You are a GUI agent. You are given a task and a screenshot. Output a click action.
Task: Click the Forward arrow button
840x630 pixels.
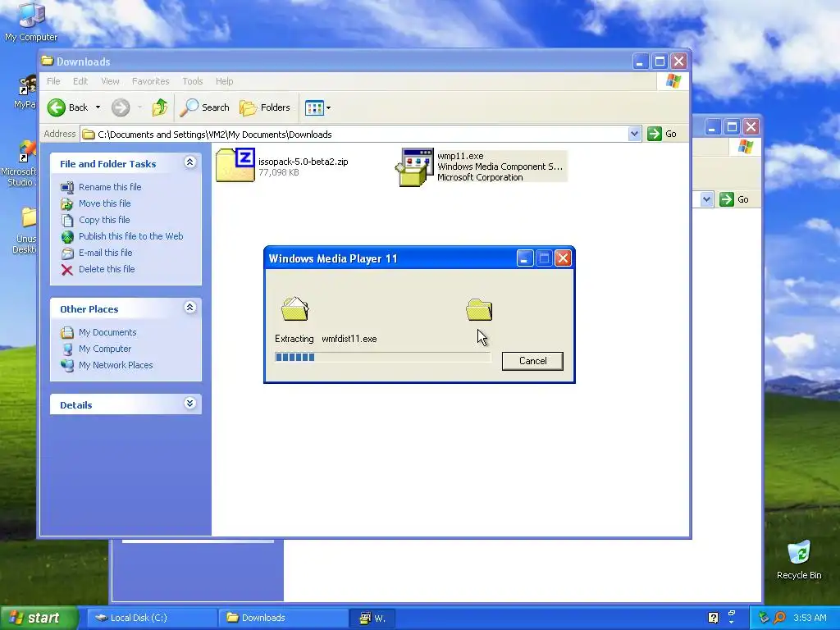tap(121, 107)
